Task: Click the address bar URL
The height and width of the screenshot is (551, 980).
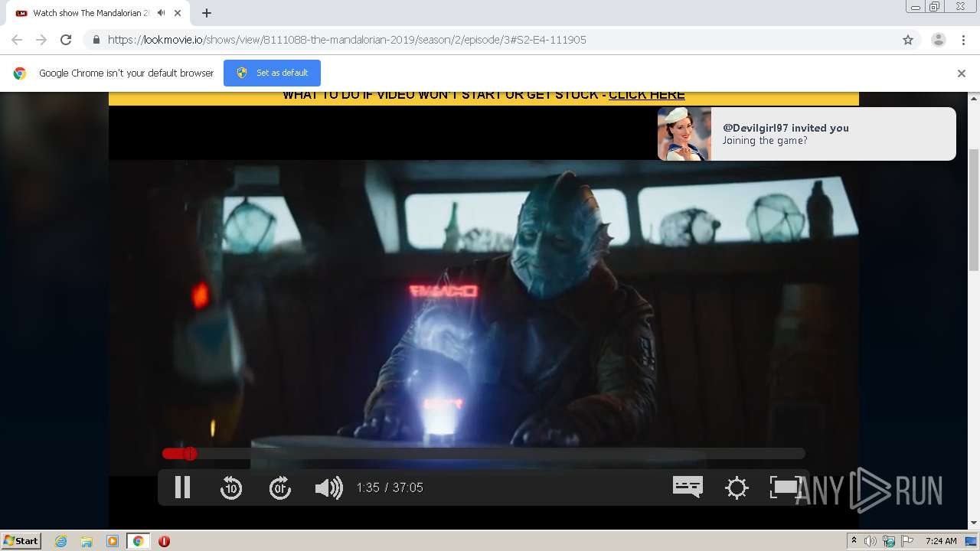Action: 347,40
